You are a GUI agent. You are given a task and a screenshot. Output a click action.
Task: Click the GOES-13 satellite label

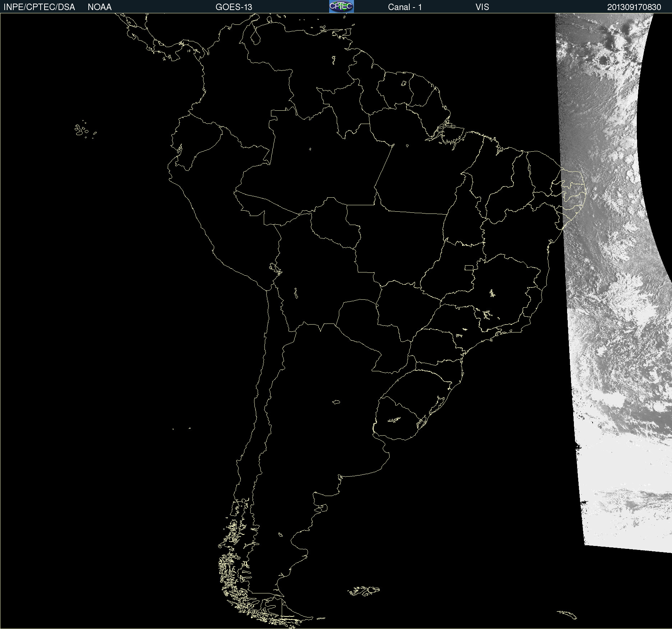pyautogui.click(x=234, y=7)
